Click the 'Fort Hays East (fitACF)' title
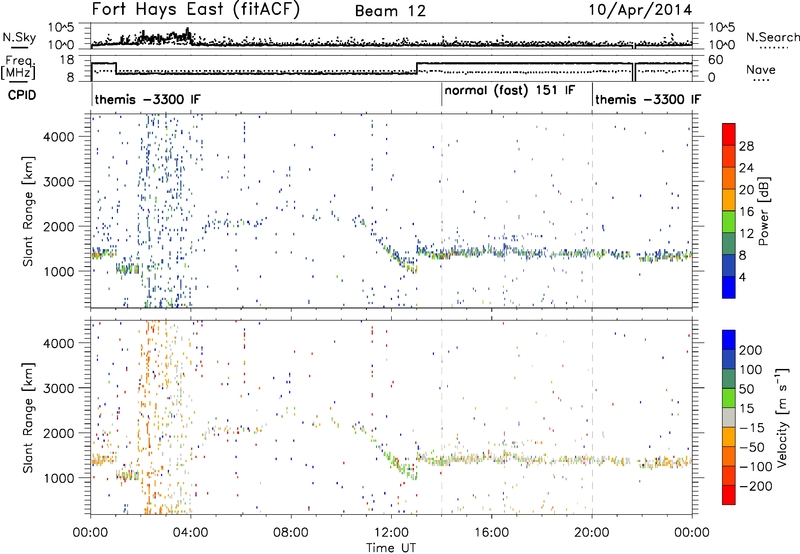 pos(196,10)
